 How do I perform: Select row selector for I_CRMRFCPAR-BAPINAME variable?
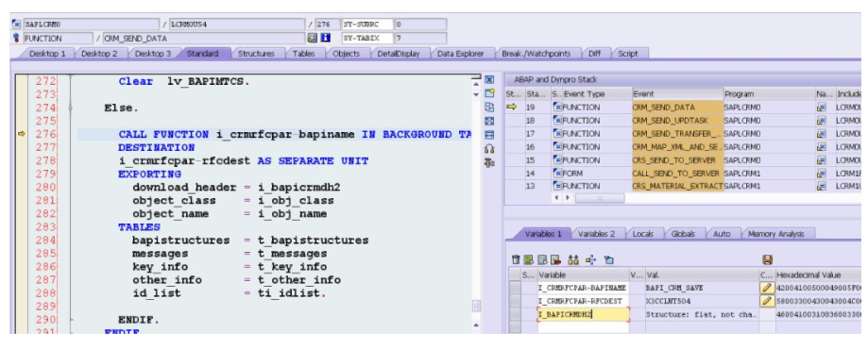click(x=515, y=288)
